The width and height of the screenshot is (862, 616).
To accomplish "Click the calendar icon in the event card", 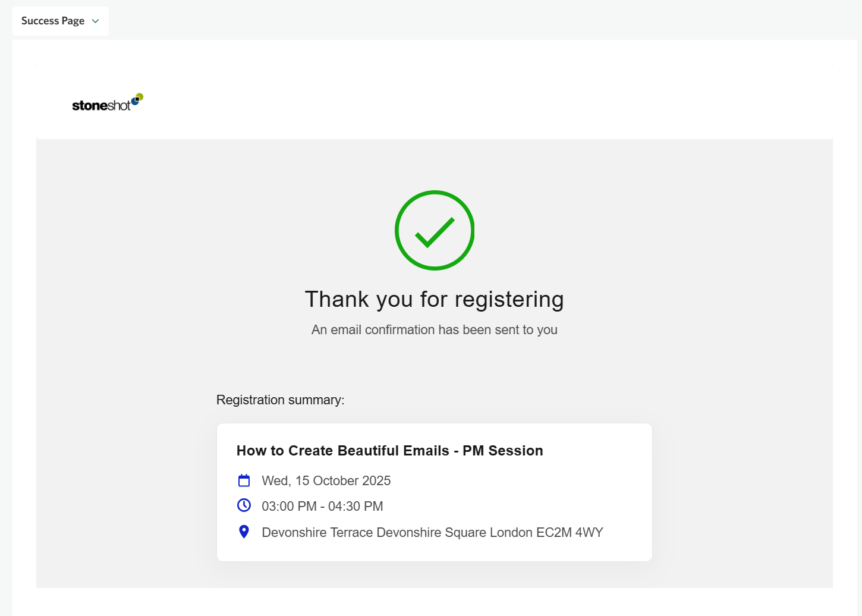I will tap(244, 480).
